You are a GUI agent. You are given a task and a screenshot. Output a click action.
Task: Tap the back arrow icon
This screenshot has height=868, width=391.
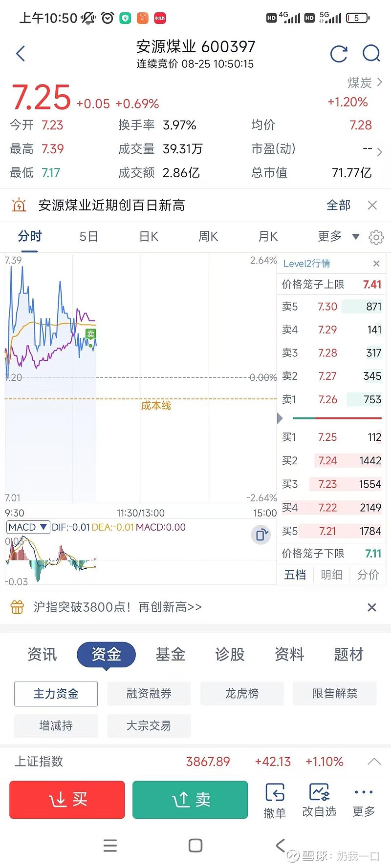tap(21, 54)
